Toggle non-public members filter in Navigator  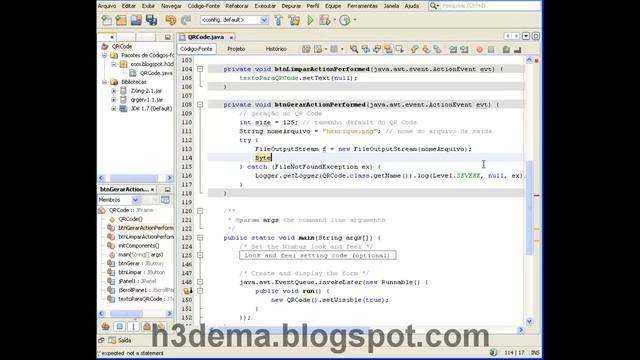click(147, 327)
